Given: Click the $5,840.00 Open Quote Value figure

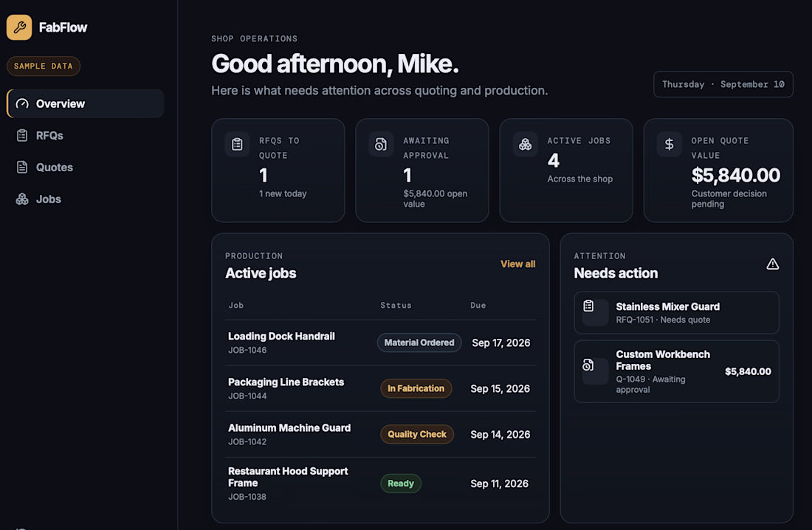Looking at the screenshot, I should (x=735, y=175).
